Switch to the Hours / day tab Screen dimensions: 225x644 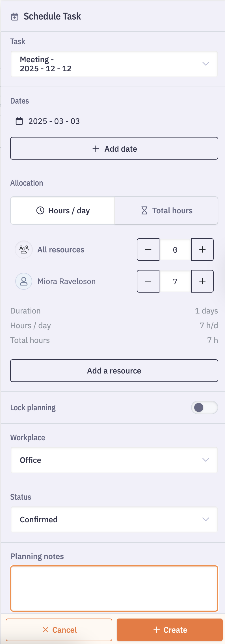(x=63, y=211)
